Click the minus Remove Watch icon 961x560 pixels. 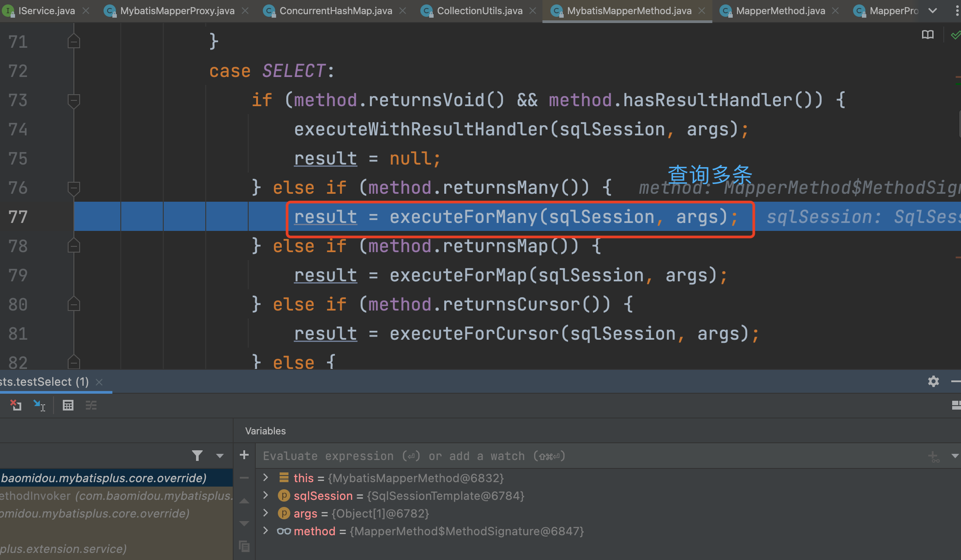click(x=244, y=478)
